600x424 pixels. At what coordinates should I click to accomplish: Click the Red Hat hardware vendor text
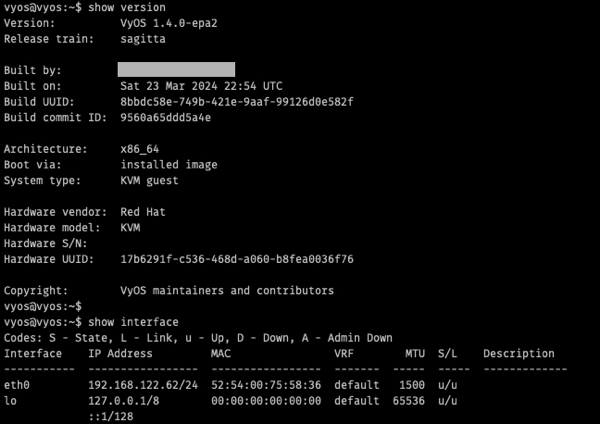[x=143, y=212]
